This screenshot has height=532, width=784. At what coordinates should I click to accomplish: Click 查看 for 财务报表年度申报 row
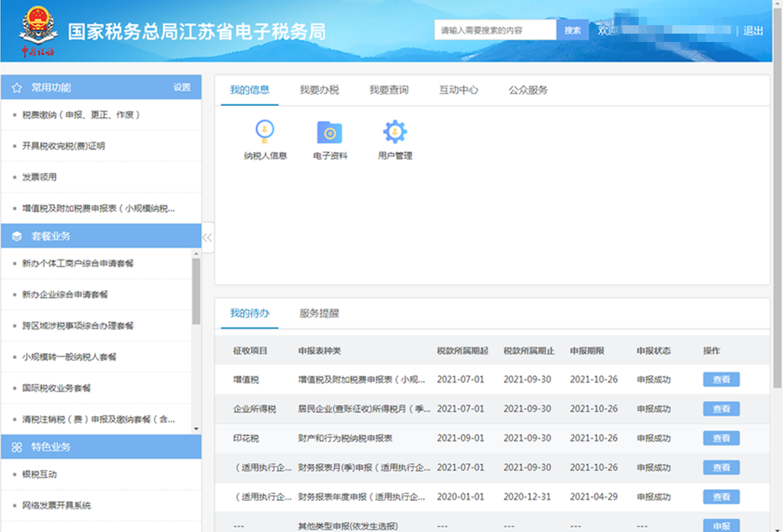tap(721, 497)
